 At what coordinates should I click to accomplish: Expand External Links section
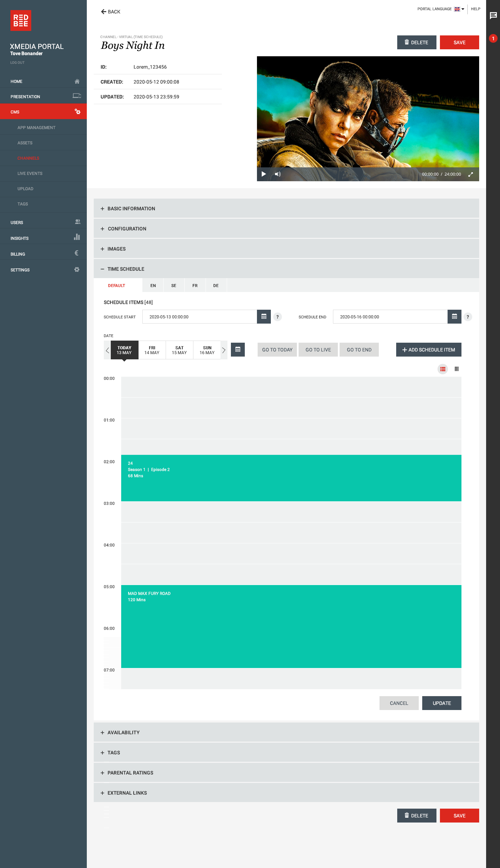(286, 793)
